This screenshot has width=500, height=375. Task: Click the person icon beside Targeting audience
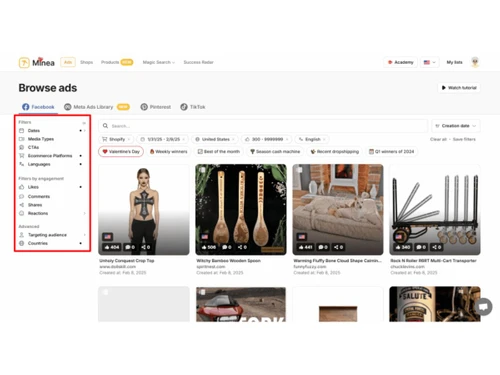tap(22, 235)
